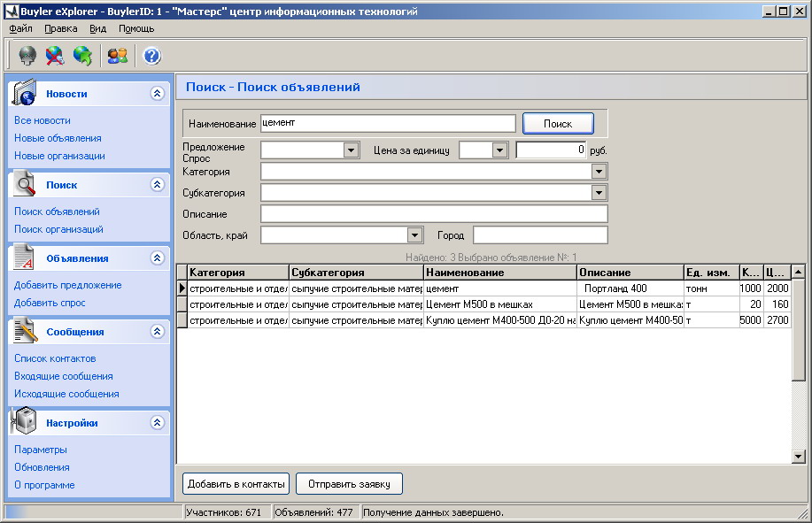Open the Субкатегория dropdown list

tap(599, 193)
